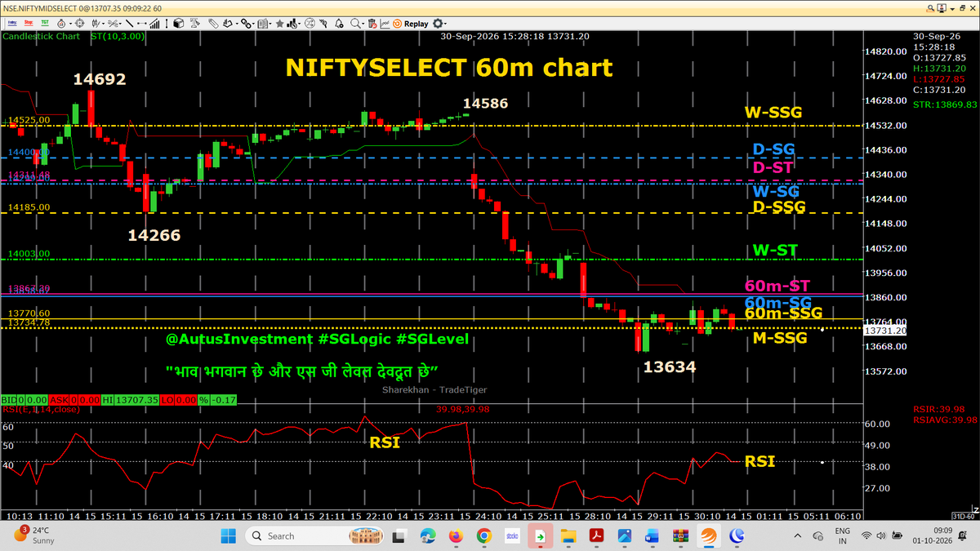The image size is (980, 551).
Task: Click the 14525.00 level label
Action: coord(29,120)
